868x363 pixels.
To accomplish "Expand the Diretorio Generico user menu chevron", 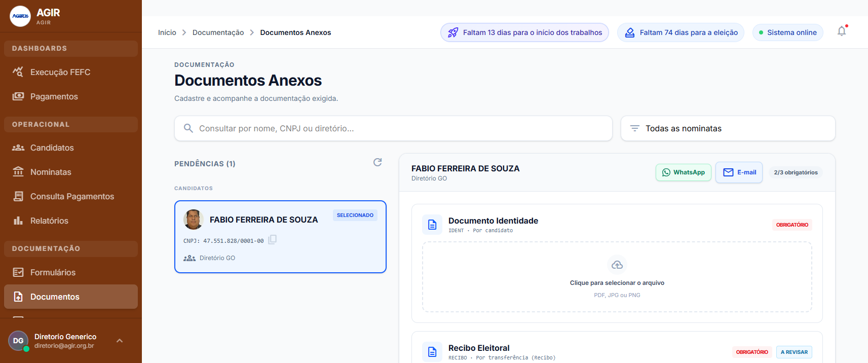I will pos(120,341).
